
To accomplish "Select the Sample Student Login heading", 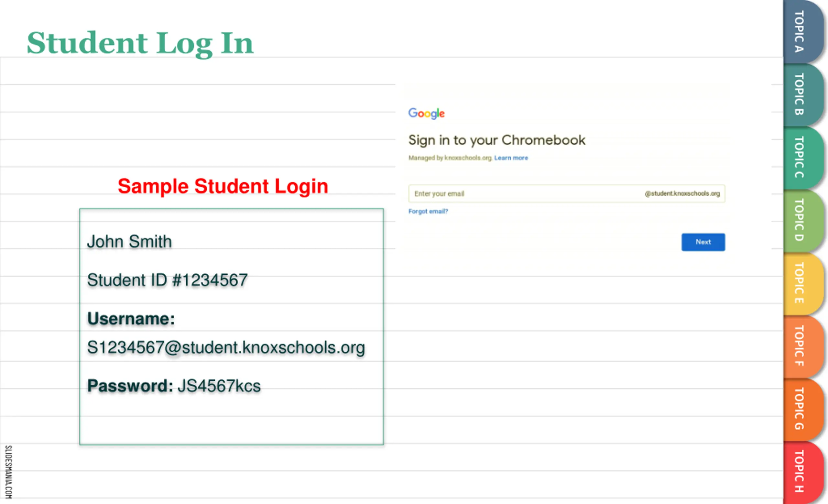I will click(223, 186).
